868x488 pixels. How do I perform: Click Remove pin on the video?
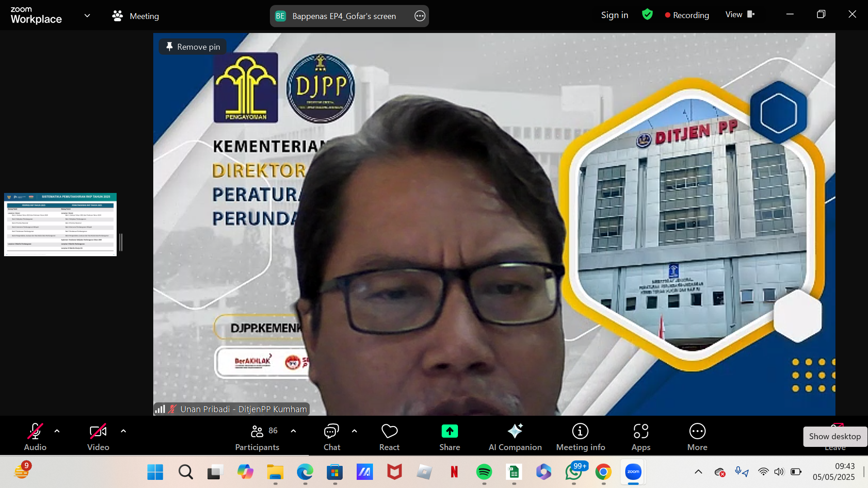tap(193, 47)
